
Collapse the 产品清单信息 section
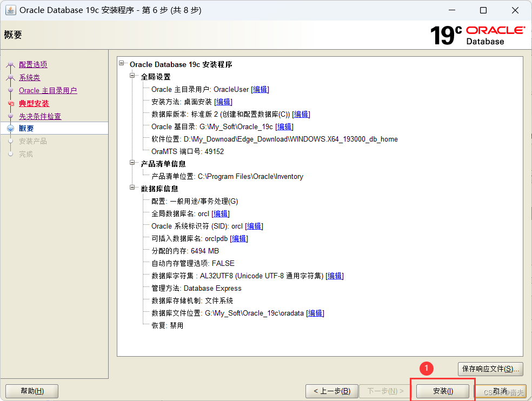click(x=131, y=163)
